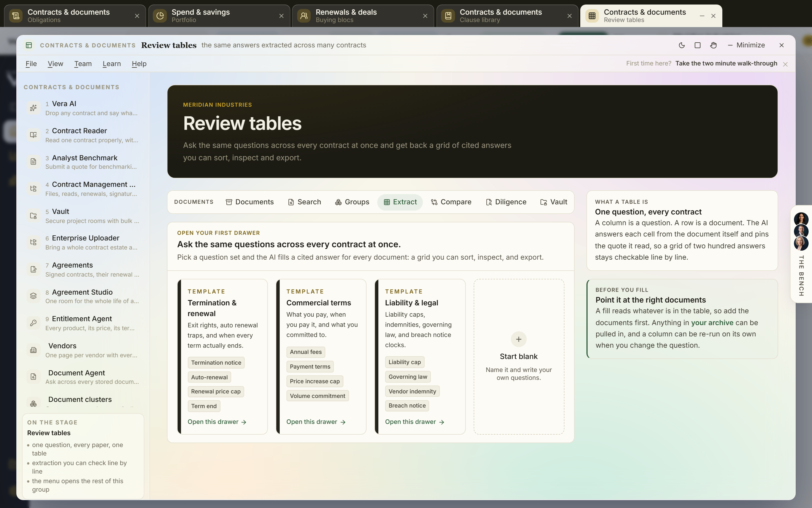This screenshot has height=508, width=812.
Task: Select the Extract section tab
Action: [x=400, y=202]
